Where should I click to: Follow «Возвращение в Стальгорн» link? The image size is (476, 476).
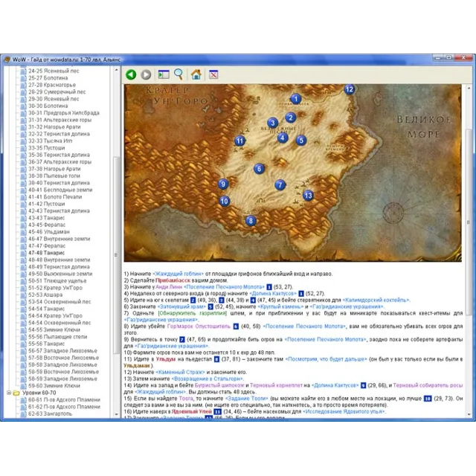[x=208, y=379]
